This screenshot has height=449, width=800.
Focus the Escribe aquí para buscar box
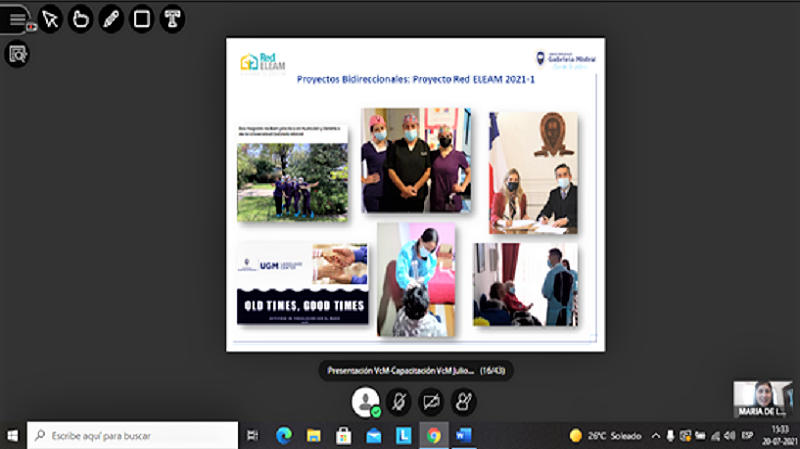[x=133, y=436]
